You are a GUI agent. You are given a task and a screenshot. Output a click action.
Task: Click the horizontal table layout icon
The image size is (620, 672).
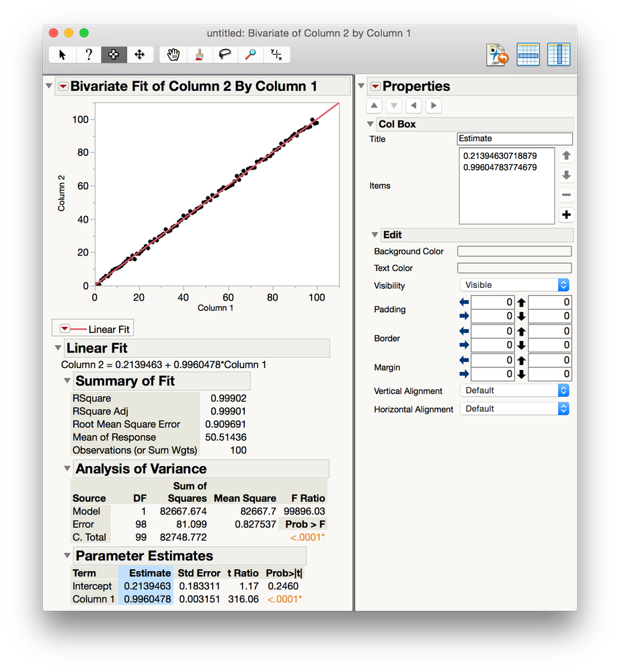coord(528,54)
